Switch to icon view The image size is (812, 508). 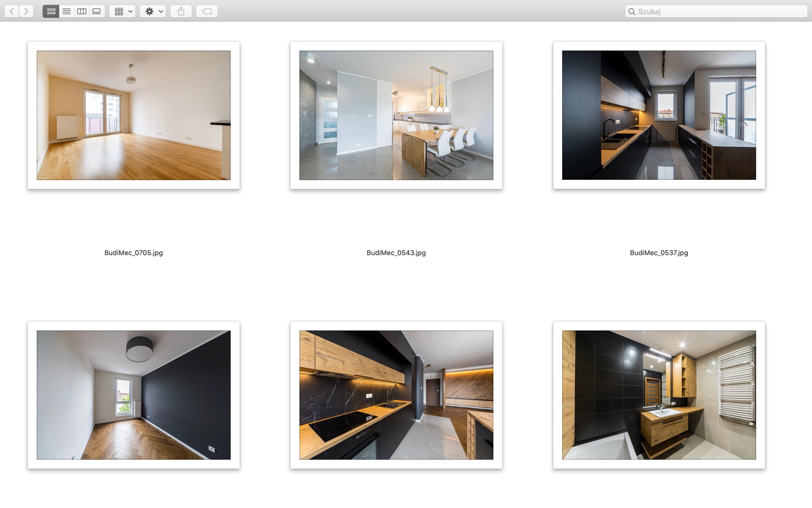click(x=51, y=12)
